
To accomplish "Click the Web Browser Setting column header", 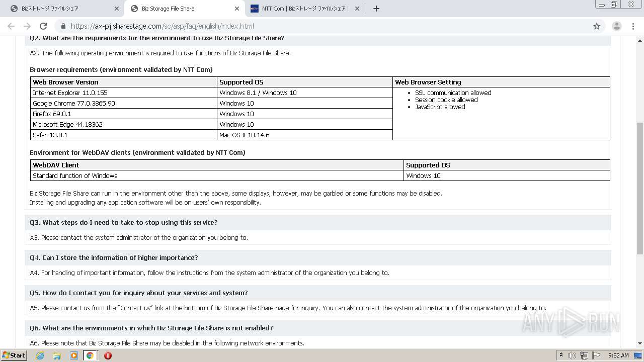I will tap(501, 82).
